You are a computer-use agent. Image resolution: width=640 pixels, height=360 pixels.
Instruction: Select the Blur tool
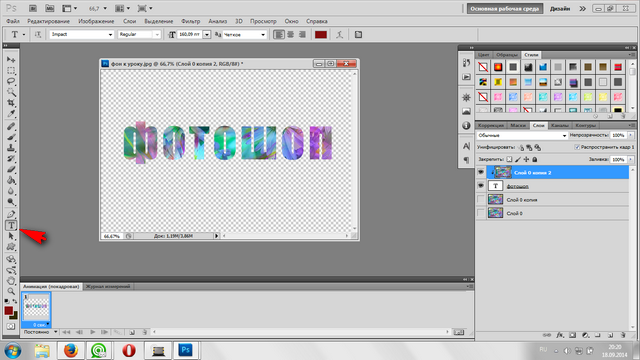[11, 191]
